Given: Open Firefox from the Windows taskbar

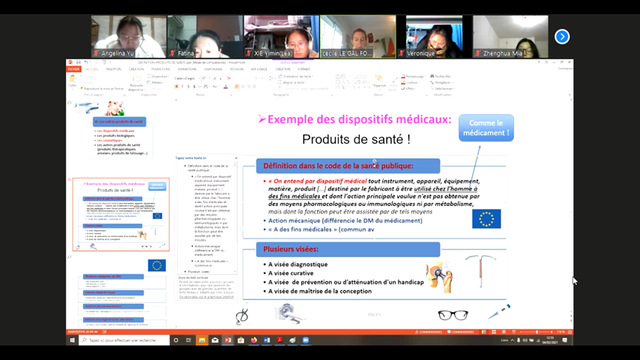Looking at the screenshot, I should 254,340.
